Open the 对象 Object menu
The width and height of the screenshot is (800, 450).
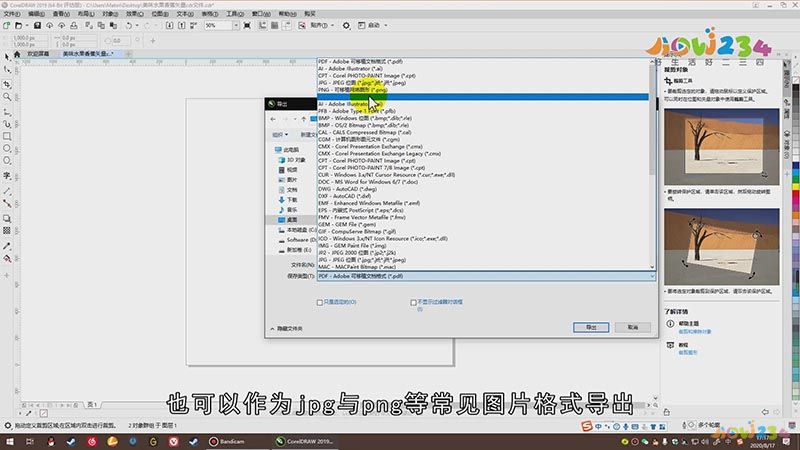[110, 14]
